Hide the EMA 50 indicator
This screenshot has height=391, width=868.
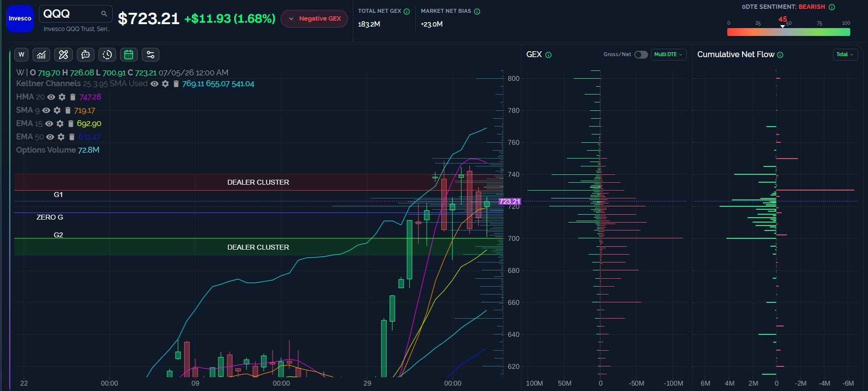click(50, 137)
